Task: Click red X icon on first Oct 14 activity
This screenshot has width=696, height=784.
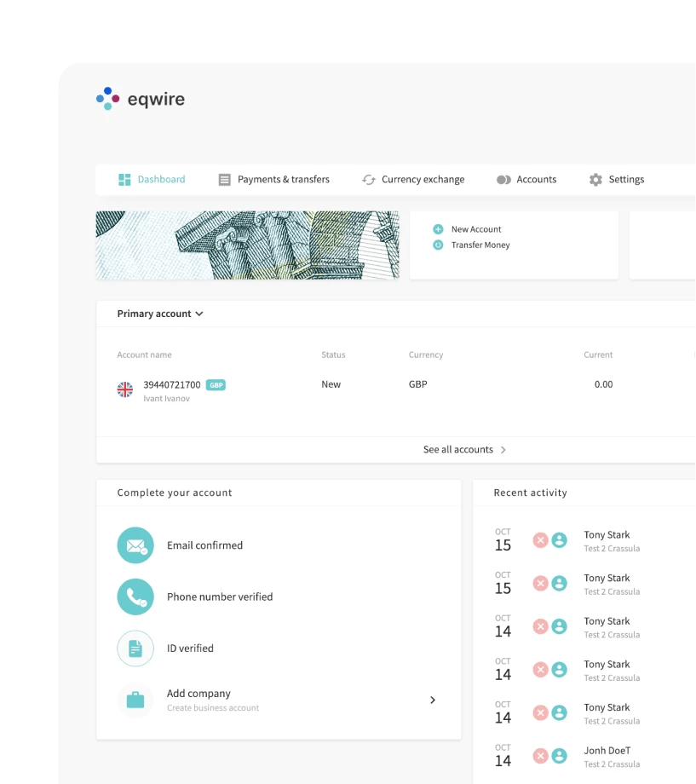Action: tap(540, 626)
